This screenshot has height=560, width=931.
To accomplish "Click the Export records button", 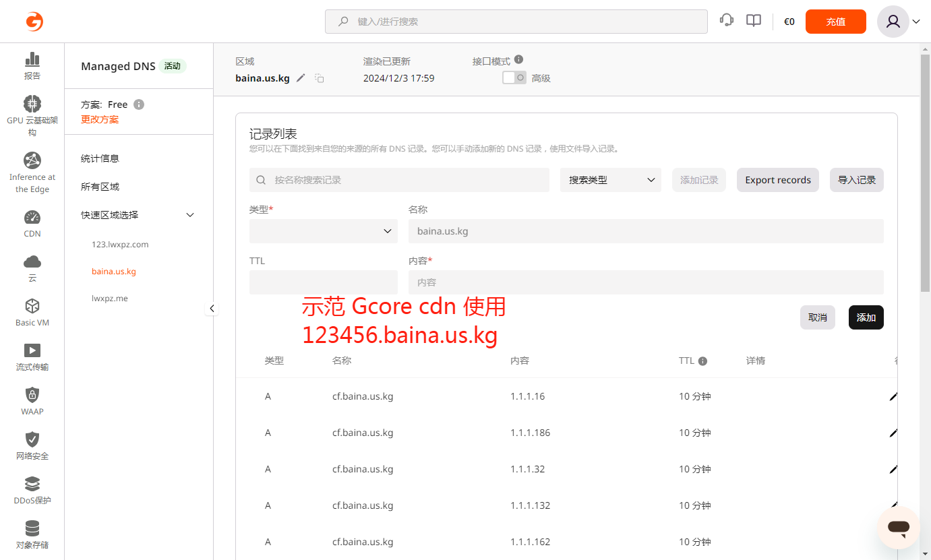I will click(x=777, y=180).
